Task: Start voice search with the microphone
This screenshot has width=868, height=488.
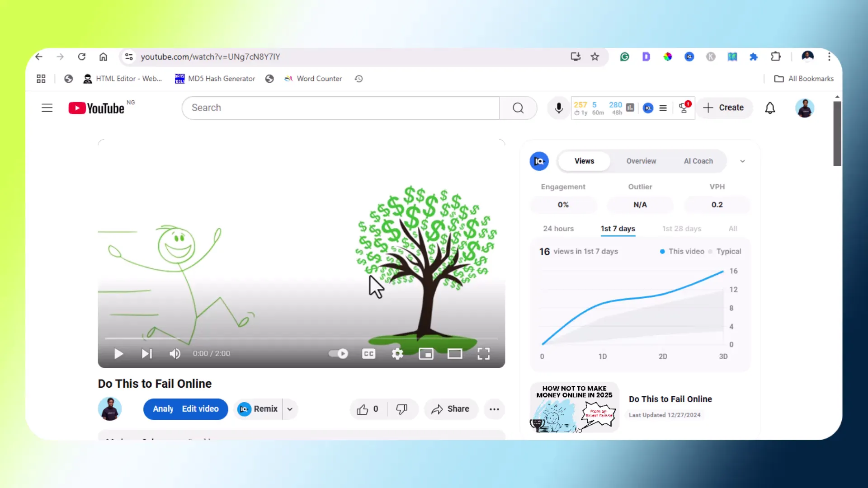Action: (x=559, y=108)
